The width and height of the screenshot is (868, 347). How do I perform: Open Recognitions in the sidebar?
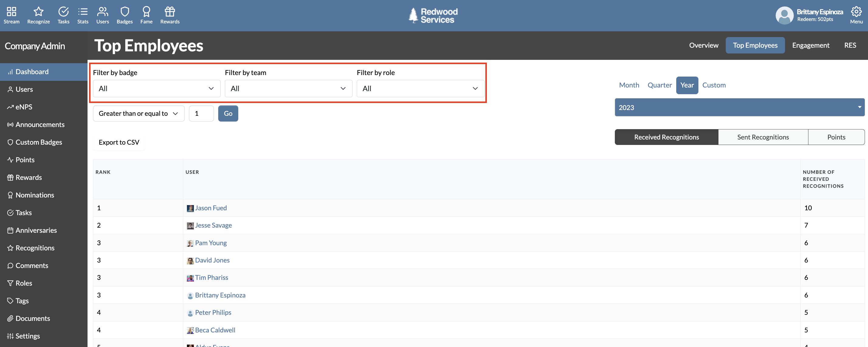point(44,248)
